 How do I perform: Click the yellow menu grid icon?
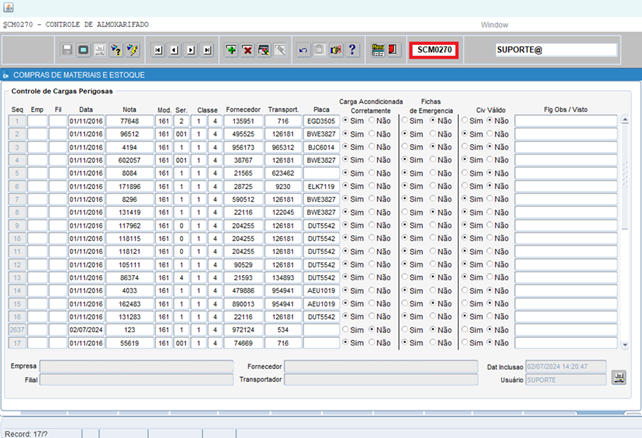coord(378,50)
